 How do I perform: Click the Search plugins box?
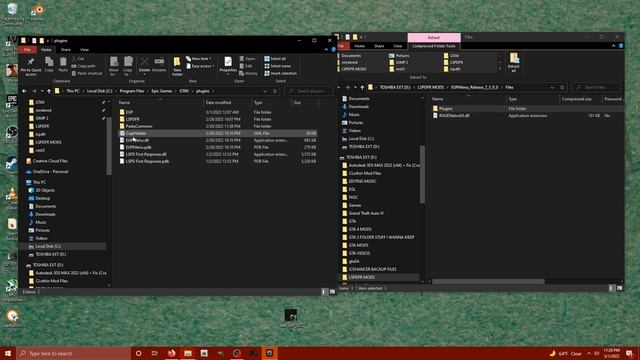[x=309, y=91]
